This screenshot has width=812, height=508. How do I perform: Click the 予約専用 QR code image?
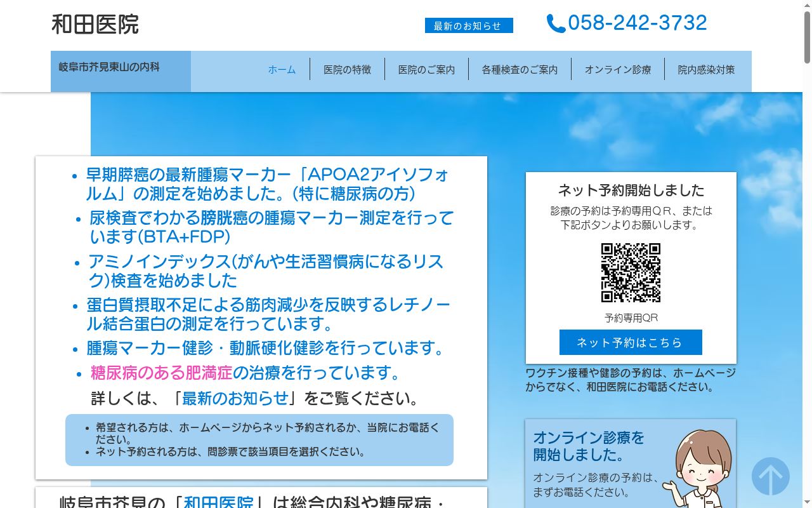click(631, 272)
